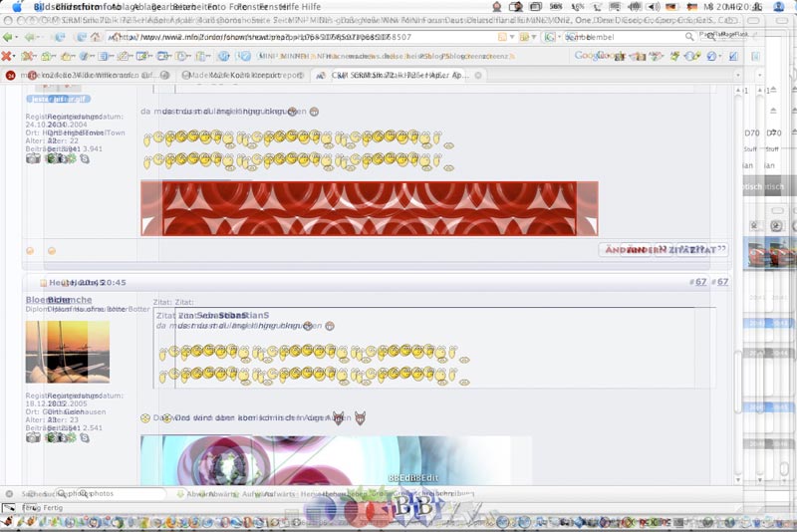Click the Google icon in the toolbar
The image size is (797, 532).
[x=587, y=56]
